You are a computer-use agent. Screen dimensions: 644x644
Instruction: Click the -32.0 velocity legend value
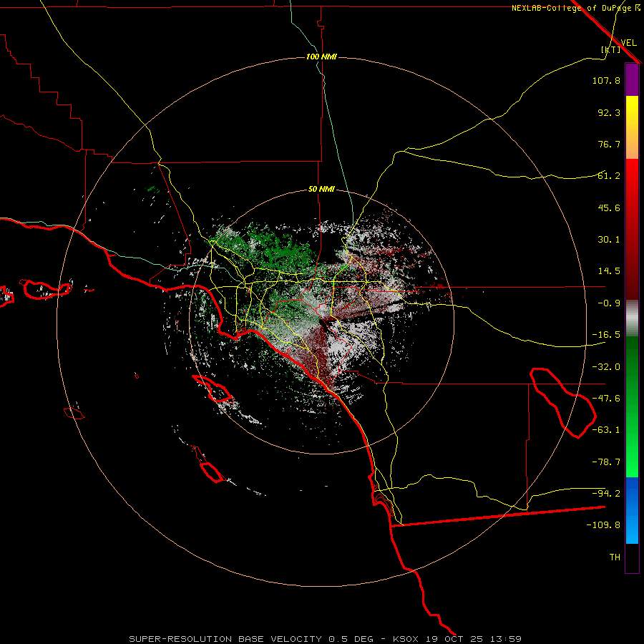click(606, 367)
